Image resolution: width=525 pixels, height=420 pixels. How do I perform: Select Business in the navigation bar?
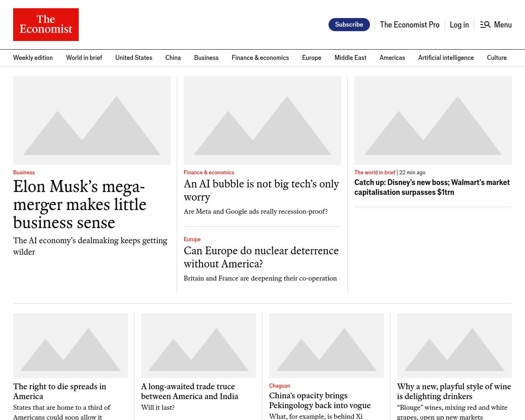point(206,58)
